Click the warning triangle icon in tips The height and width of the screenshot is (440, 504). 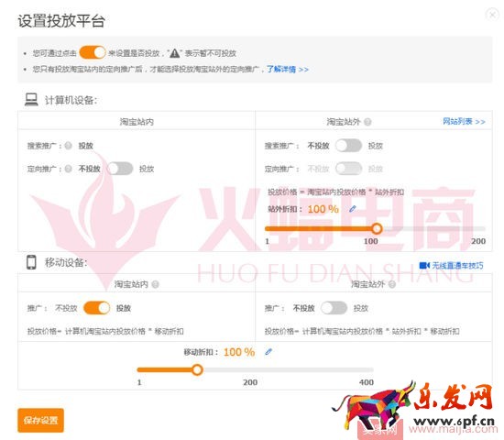(x=174, y=53)
